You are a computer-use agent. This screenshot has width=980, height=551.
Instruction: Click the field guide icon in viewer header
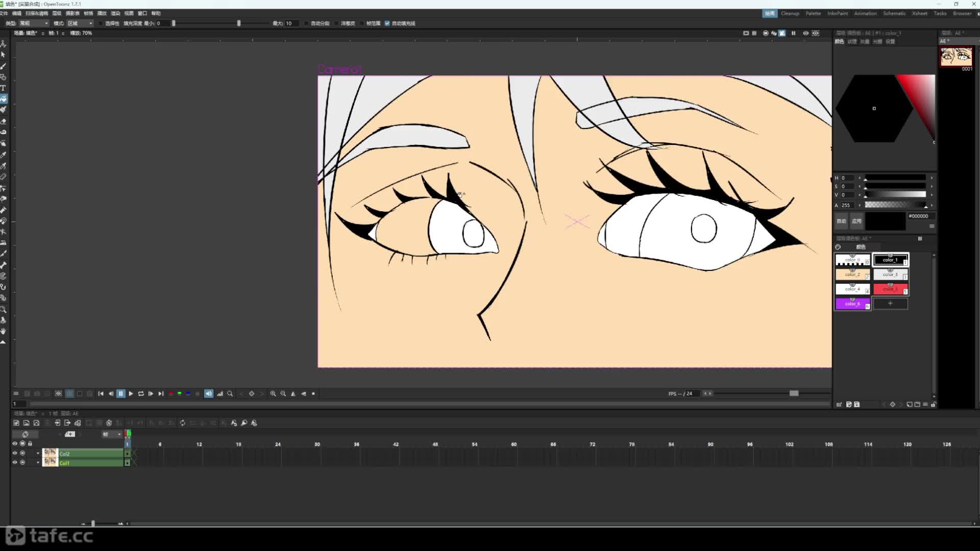click(x=754, y=33)
